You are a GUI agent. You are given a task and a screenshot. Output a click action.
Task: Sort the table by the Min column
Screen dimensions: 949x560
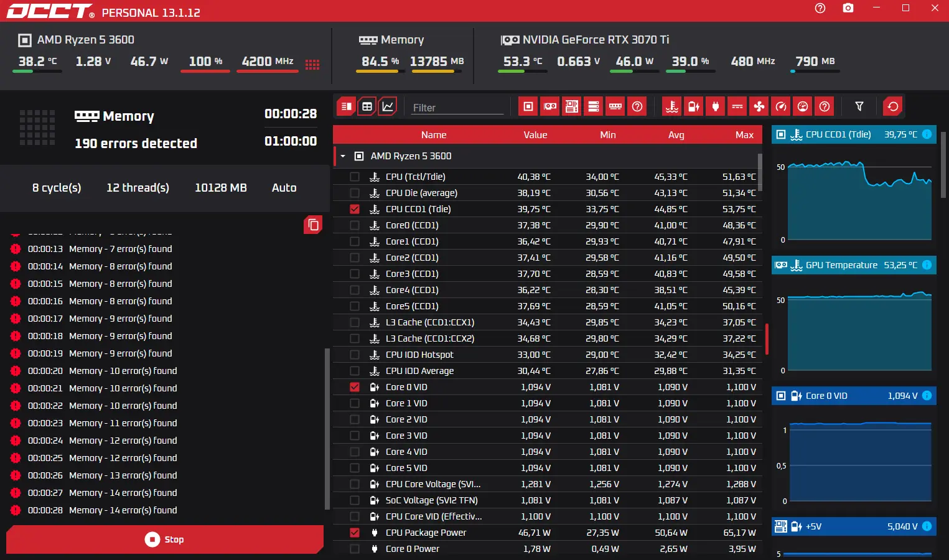click(x=608, y=135)
